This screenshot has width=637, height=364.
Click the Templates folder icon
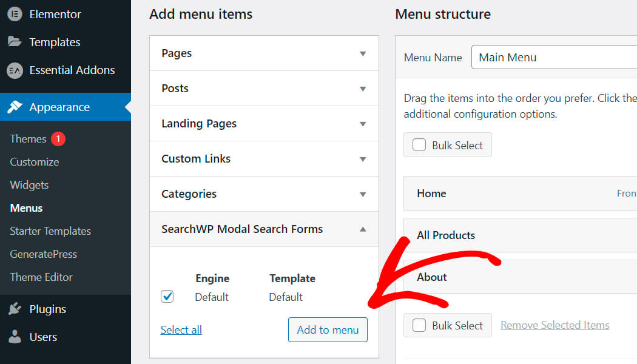click(15, 41)
